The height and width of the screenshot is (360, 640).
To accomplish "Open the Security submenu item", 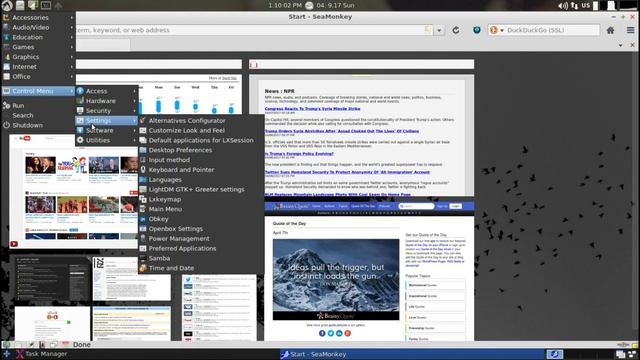I will (107, 111).
